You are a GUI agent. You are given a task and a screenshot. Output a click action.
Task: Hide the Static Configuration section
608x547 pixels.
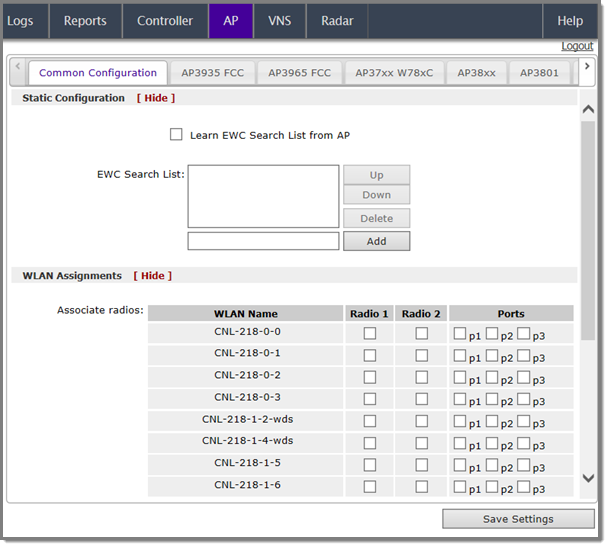point(155,98)
